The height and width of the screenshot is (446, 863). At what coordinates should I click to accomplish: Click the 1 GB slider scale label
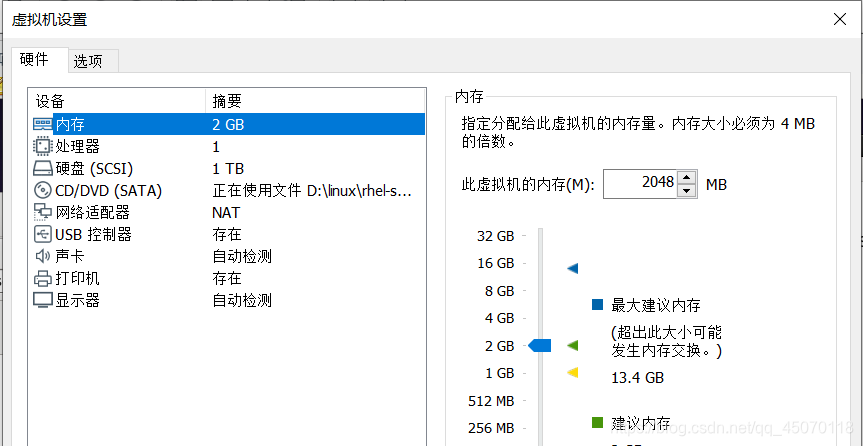click(x=499, y=373)
